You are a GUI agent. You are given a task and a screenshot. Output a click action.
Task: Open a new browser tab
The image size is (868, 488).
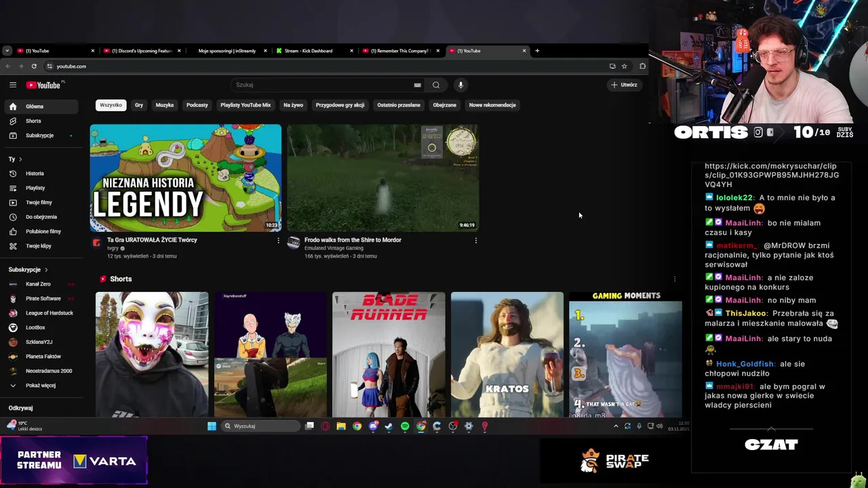pos(537,51)
